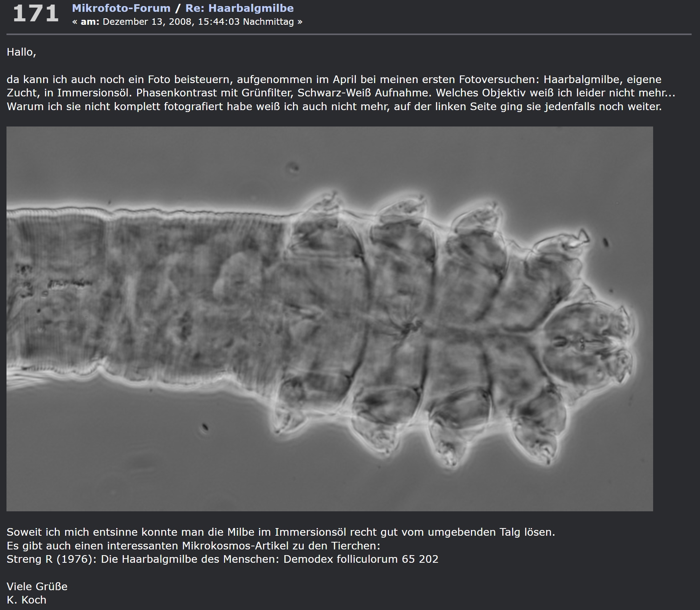Click the line starting 'da kann ich auch'
The image size is (700, 610).
pos(334,79)
